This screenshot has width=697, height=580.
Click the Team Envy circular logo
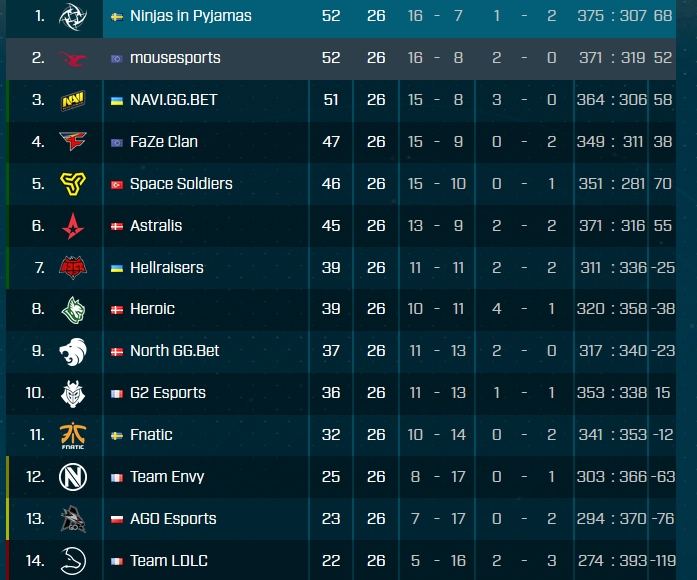tap(73, 477)
